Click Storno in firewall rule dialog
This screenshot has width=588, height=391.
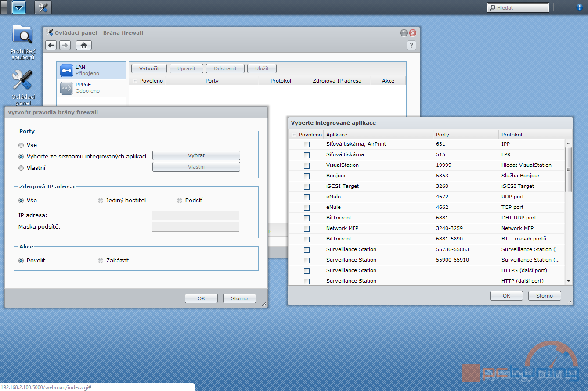239,298
